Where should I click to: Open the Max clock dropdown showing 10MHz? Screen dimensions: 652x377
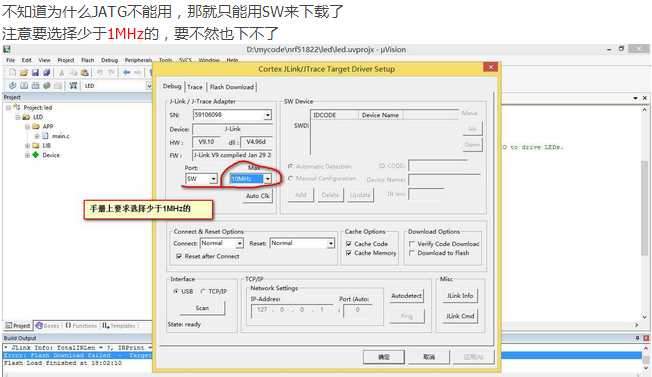[268, 179]
